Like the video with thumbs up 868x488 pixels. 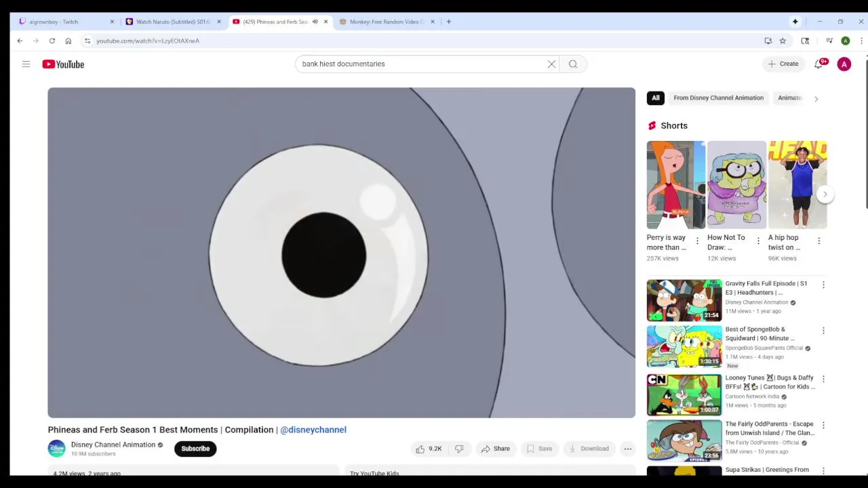coord(429,449)
